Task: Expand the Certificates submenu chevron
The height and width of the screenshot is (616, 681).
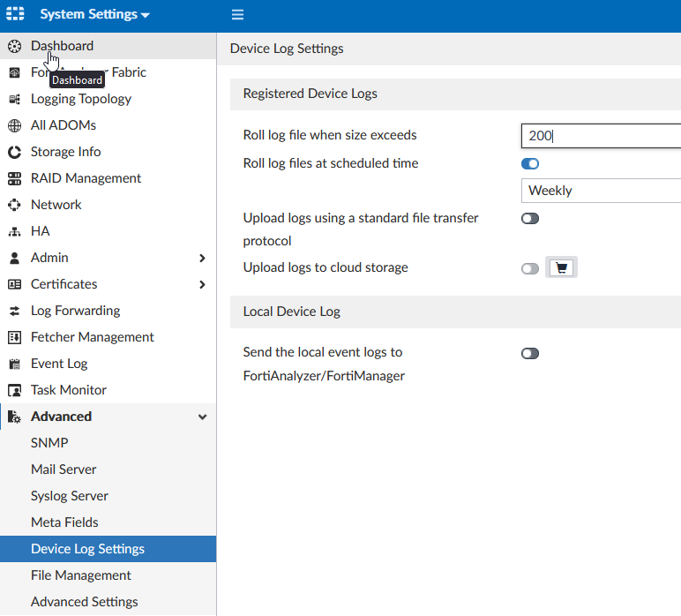Action: pos(202,284)
